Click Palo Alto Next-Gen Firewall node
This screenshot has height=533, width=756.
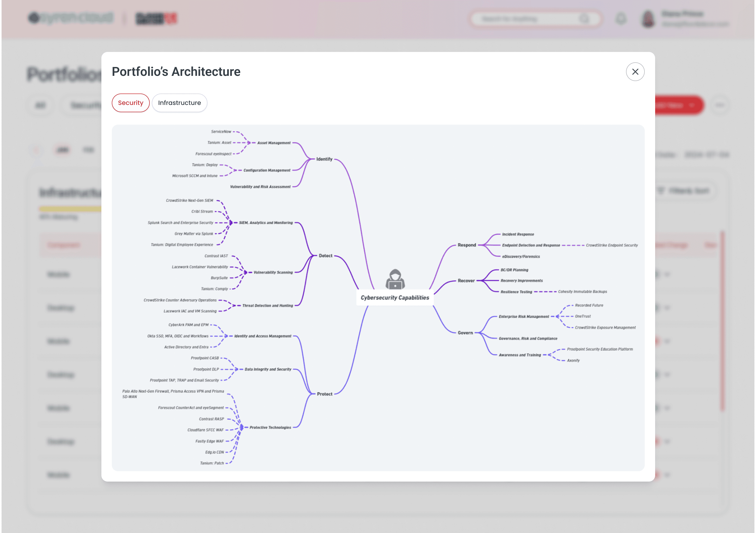tap(173, 394)
